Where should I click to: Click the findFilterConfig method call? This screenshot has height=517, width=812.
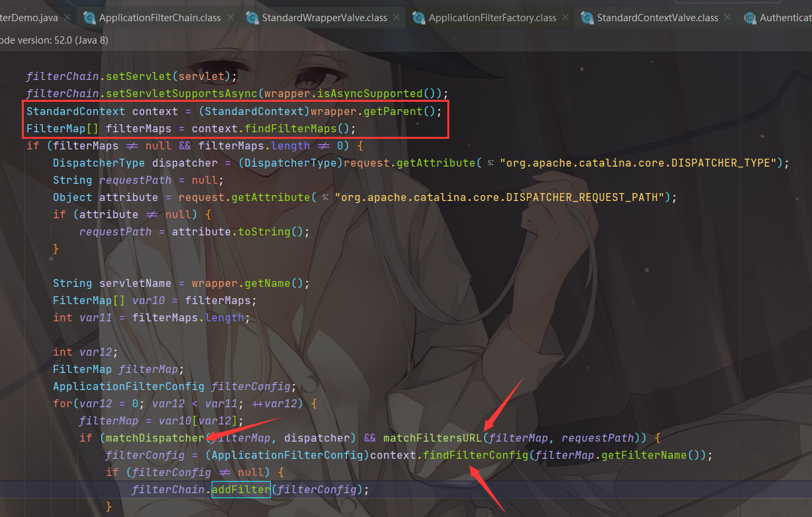(x=476, y=455)
